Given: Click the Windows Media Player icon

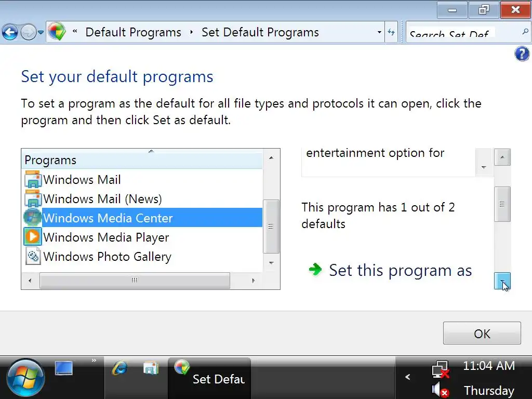Looking at the screenshot, I should coord(33,236).
